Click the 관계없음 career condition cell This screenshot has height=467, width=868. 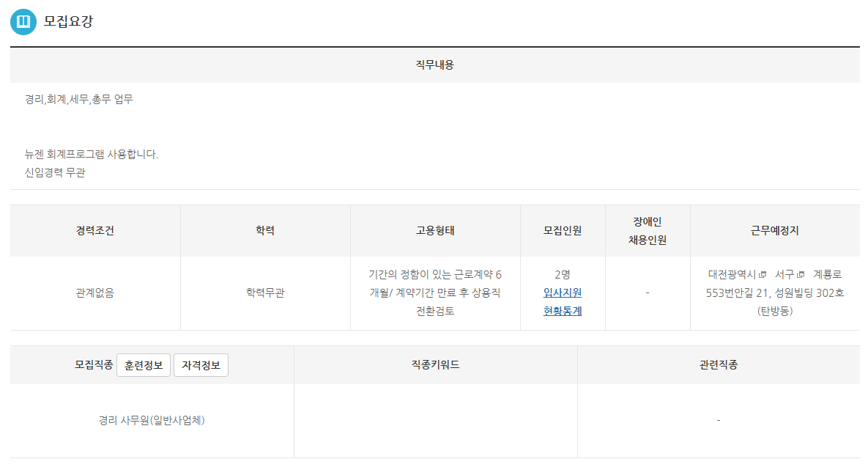94,293
